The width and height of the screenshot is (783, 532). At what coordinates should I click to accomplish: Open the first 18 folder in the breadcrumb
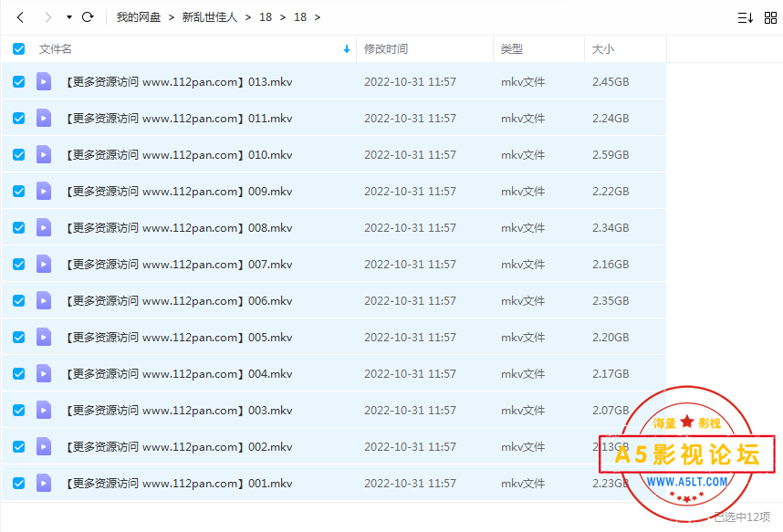pos(266,17)
